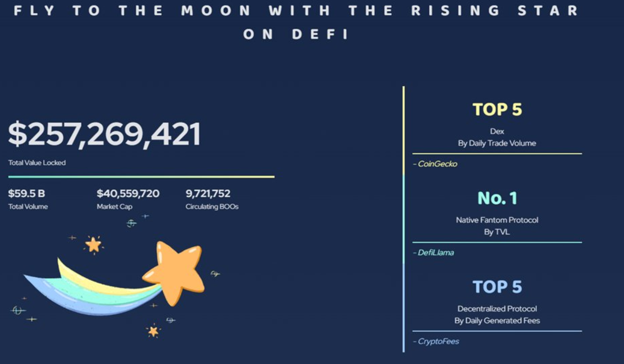Screen dimensions: 624x364
Task: Click the Native Fantom Protocol text
Action: tap(497, 220)
